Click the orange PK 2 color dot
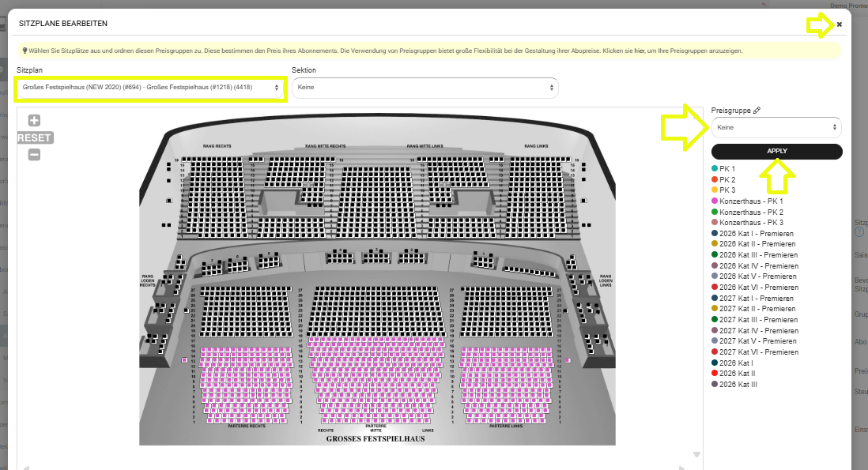868x470 pixels. click(x=715, y=180)
